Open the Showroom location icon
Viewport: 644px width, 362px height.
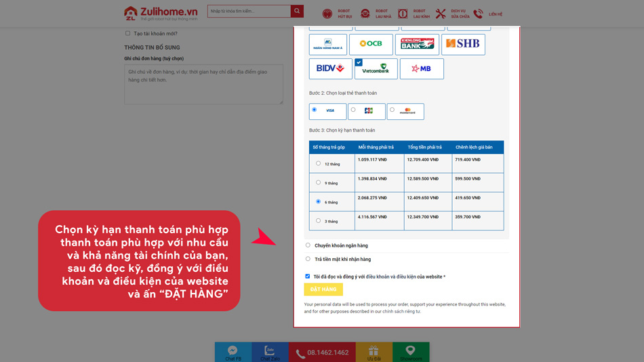(x=410, y=351)
